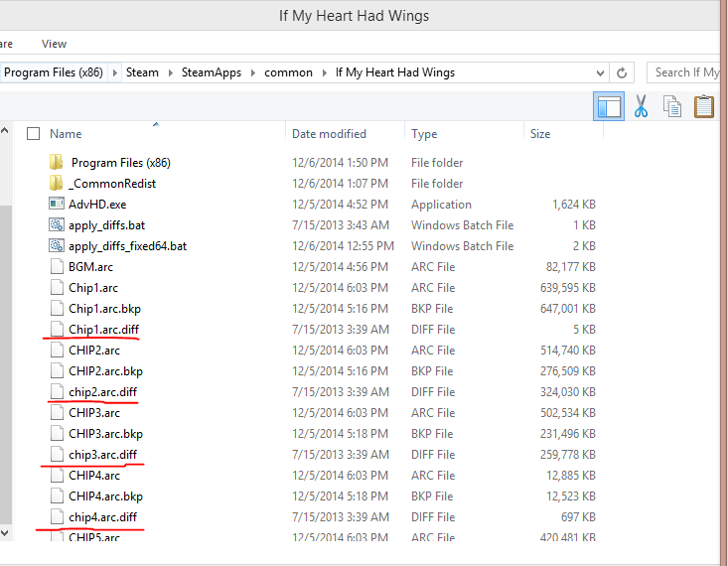Click the 12/6/2014 1:07 PM date cell
The image size is (728, 566).
click(x=340, y=184)
